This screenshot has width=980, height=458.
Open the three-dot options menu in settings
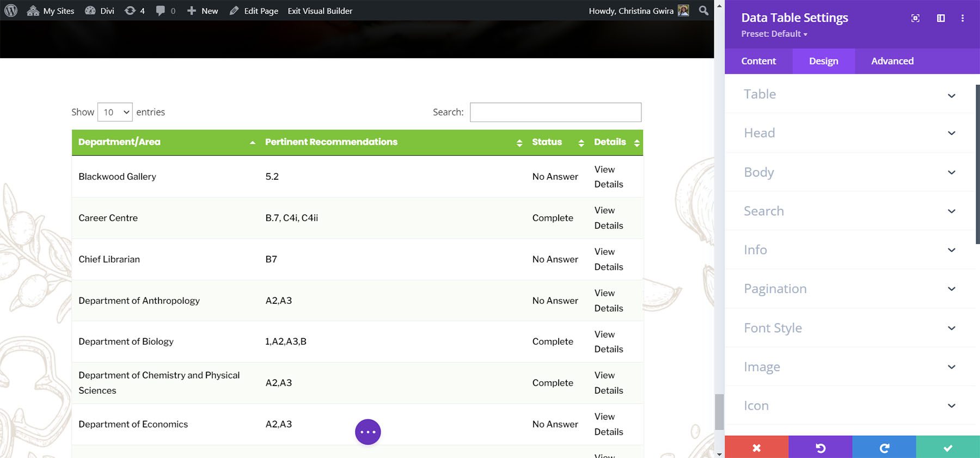pos(963,18)
